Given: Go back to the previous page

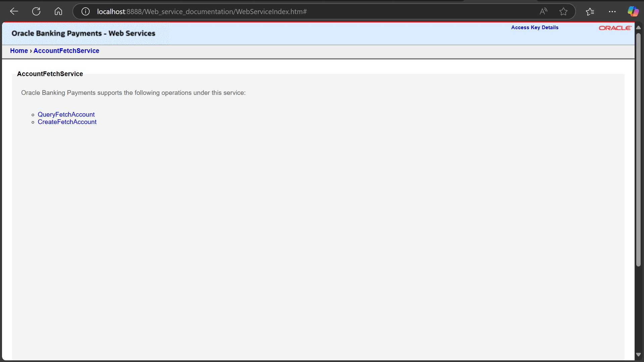Looking at the screenshot, I should [x=14, y=11].
